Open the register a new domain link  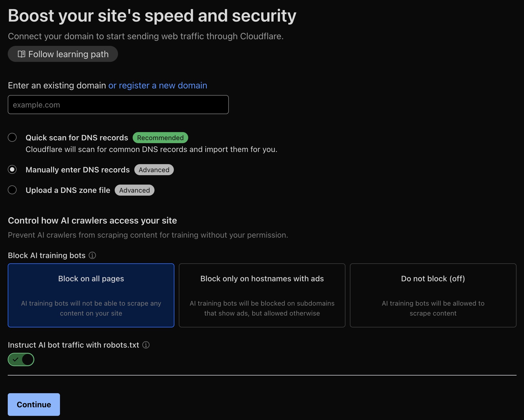pos(158,86)
